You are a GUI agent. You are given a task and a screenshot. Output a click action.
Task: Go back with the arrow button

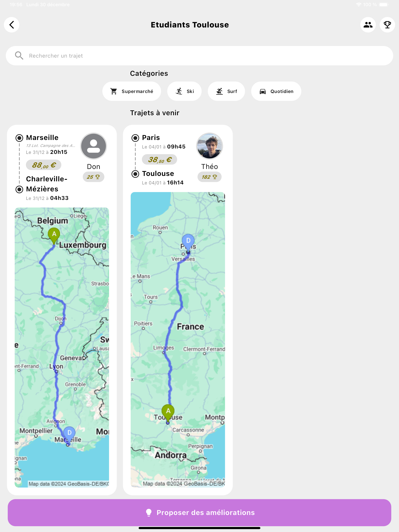(12, 25)
